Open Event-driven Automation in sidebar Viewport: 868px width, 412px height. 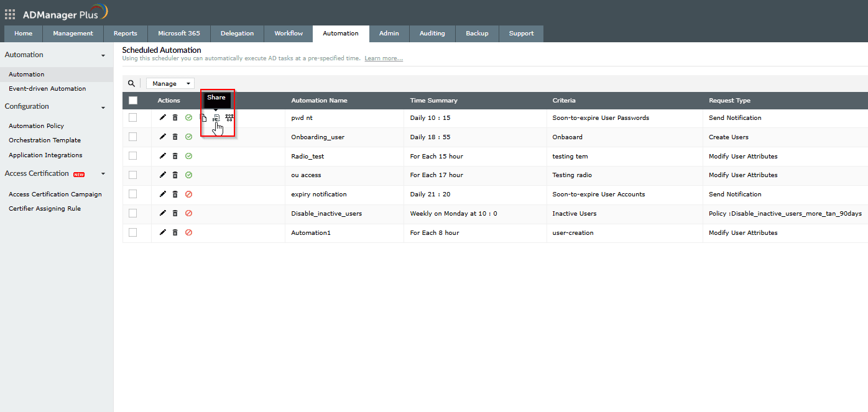(x=47, y=89)
